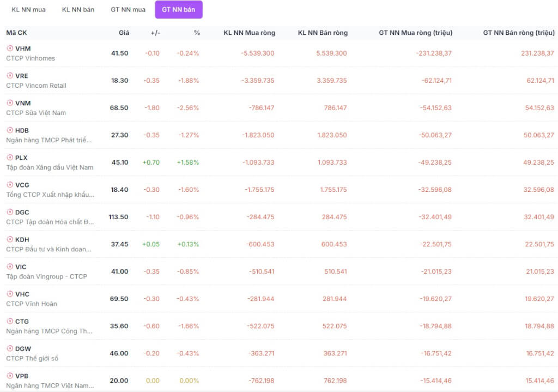The width and height of the screenshot is (558, 392).
Task: Click VNM net buy value -54.152,63
Action: click(435, 108)
